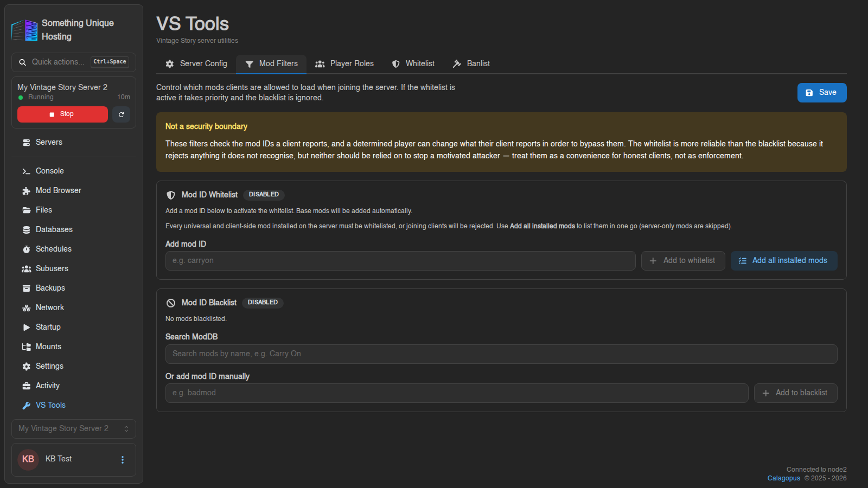The width and height of the screenshot is (868, 488).
Task: Open the Banlist tab
Action: [471, 64]
